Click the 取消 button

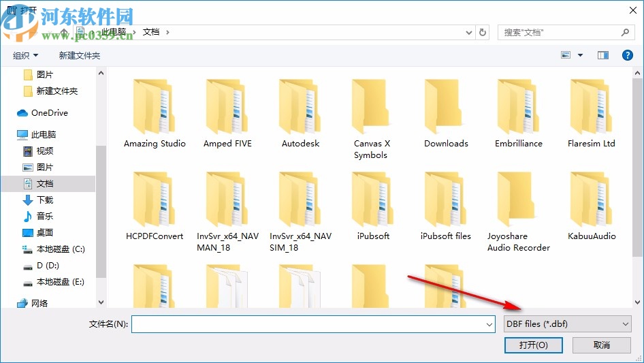point(601,345)
